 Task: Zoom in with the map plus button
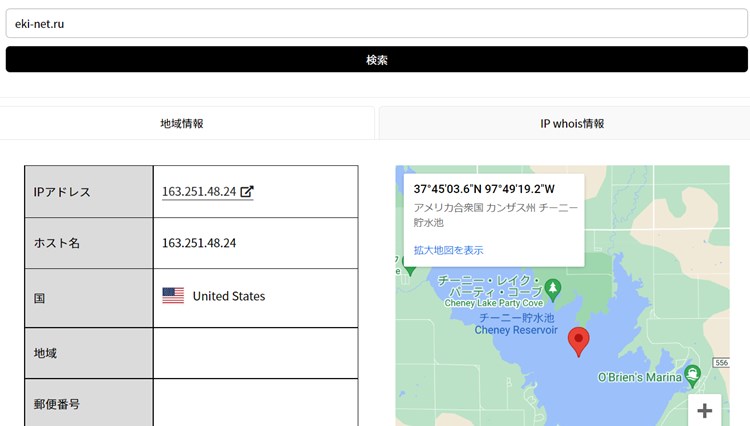click(x=705, y=410)
